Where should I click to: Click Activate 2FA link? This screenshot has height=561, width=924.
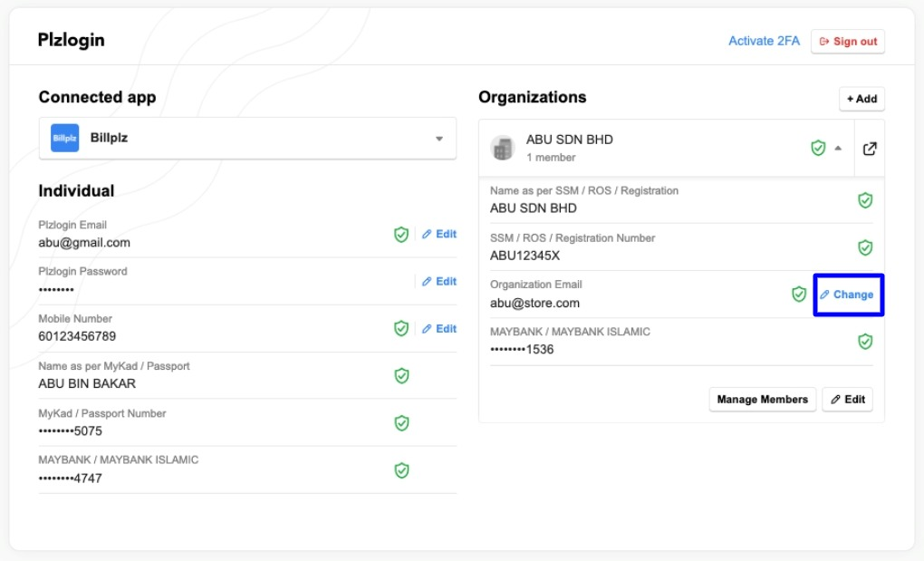(764, 41)
